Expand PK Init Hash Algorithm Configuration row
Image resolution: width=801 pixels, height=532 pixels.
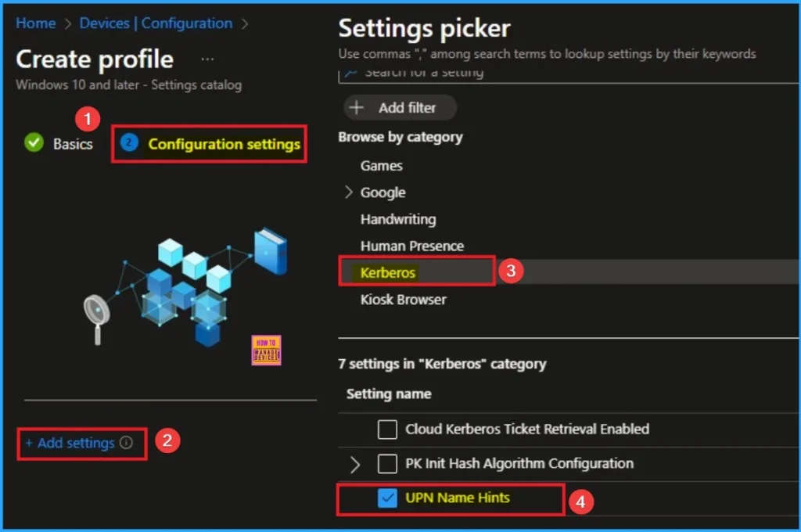(355, 465)
